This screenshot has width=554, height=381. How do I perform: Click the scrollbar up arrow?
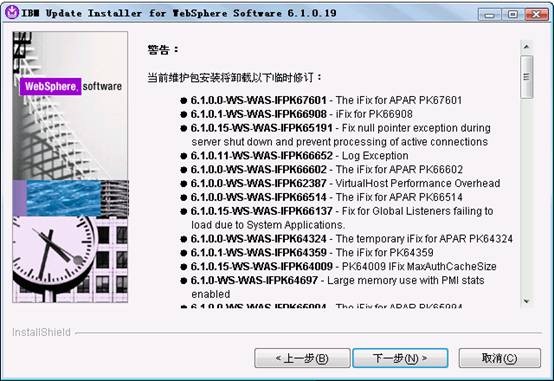point(526,47)
